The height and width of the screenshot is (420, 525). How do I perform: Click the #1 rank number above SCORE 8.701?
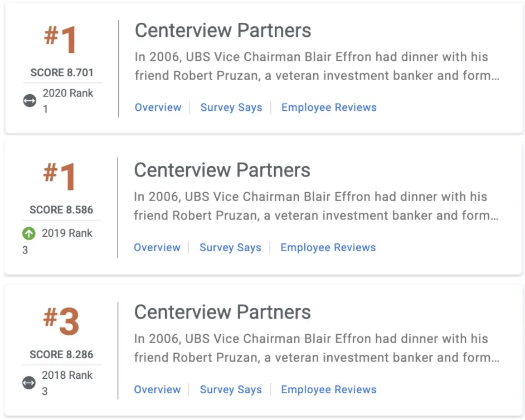(x=61, y=40)
